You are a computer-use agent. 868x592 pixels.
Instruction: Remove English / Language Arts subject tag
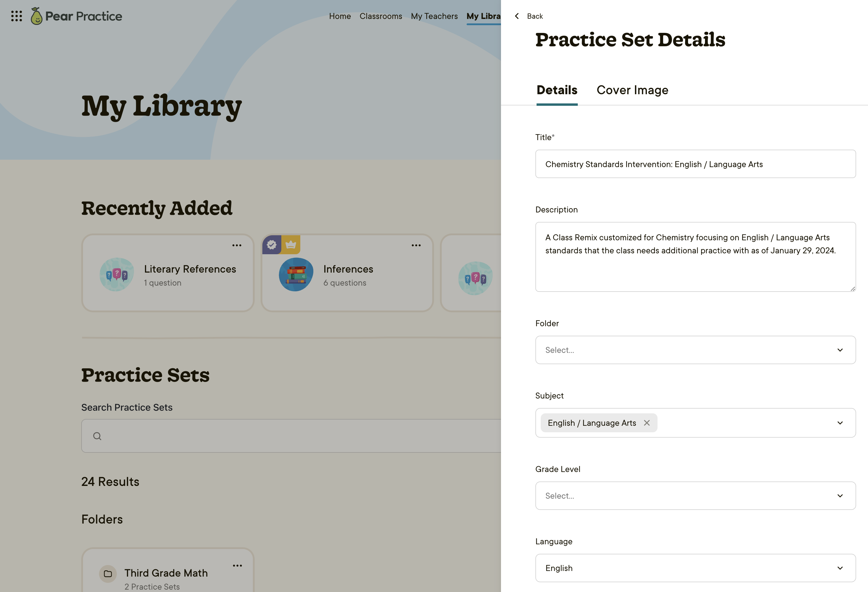647,423
